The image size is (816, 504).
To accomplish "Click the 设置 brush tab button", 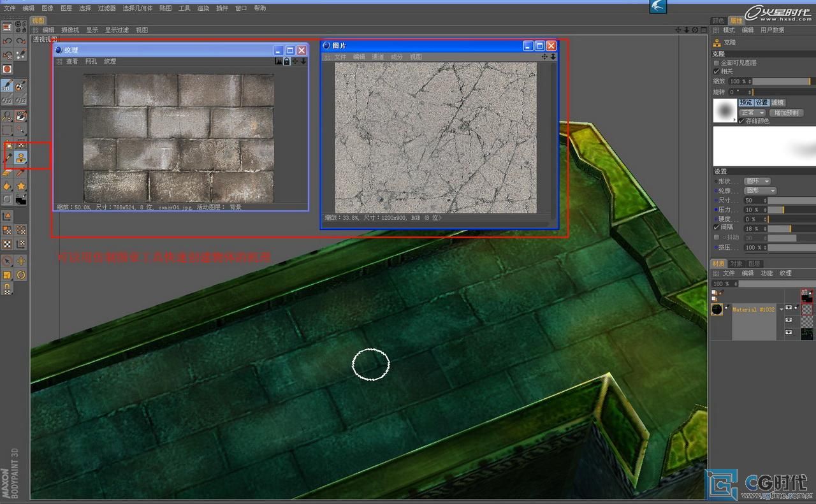I will click(x=762, y=103).
